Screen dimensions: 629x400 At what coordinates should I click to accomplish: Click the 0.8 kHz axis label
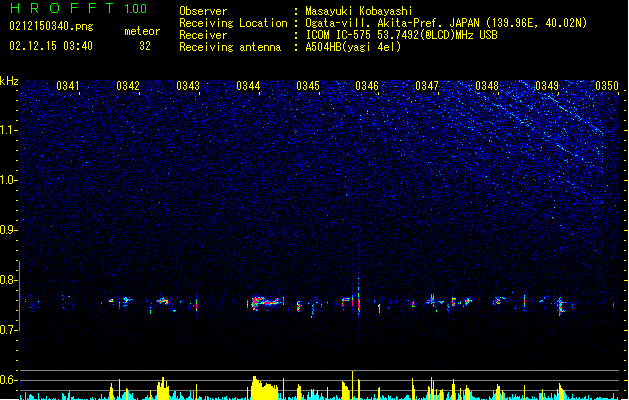8,280
